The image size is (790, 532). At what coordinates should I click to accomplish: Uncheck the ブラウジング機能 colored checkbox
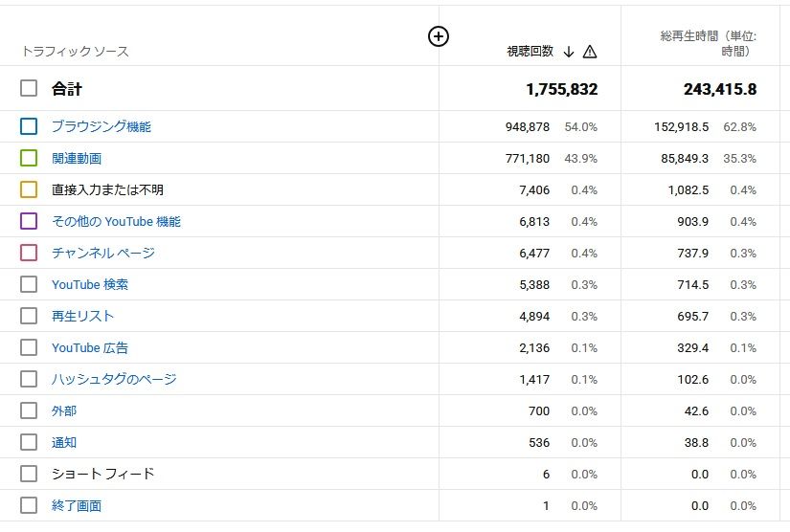(x=29, y=126)
